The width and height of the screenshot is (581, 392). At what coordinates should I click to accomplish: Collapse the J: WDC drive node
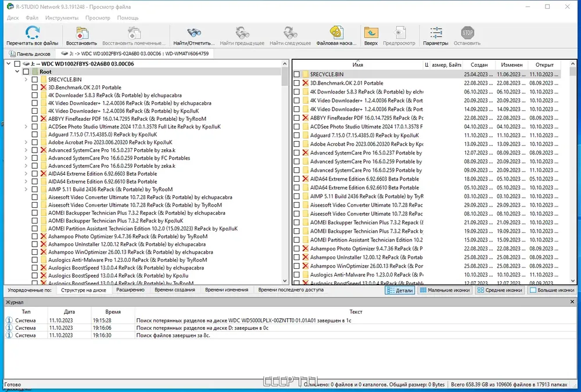pos(9,64)
